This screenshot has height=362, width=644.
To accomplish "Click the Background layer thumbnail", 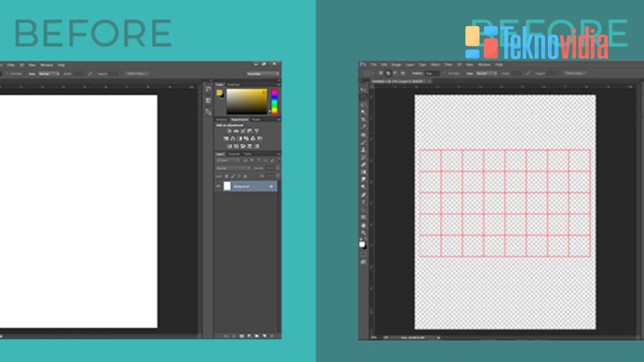I will 227,186.
